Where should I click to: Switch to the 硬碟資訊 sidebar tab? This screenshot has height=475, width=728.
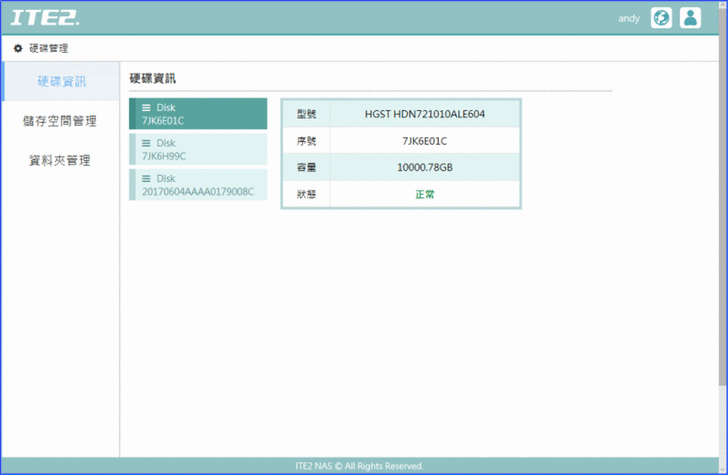click(x=61, y=81)
